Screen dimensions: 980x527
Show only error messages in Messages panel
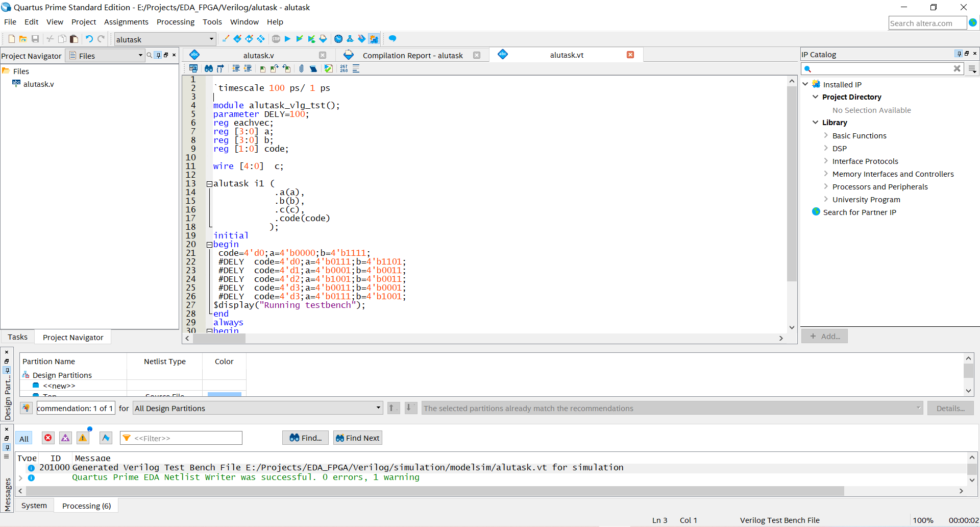[x=48, y=438]
